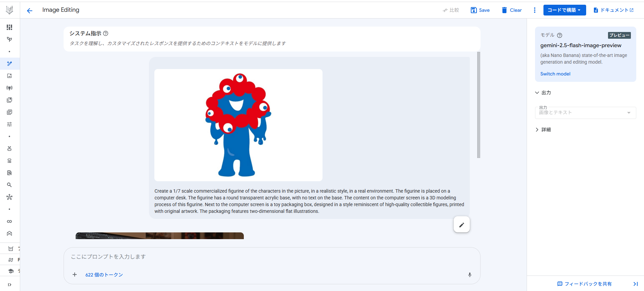Click the blue character image thumbnail
Viewport: 644px width, 291px height.
[x=238, y=125]
